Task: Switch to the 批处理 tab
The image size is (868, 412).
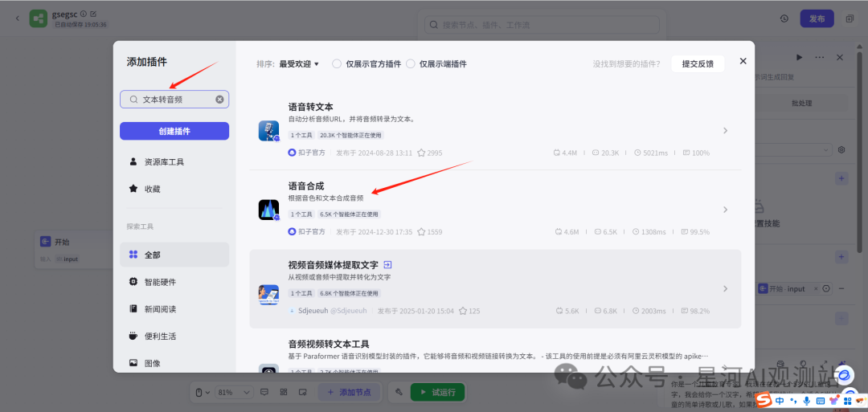Action: 801,104
